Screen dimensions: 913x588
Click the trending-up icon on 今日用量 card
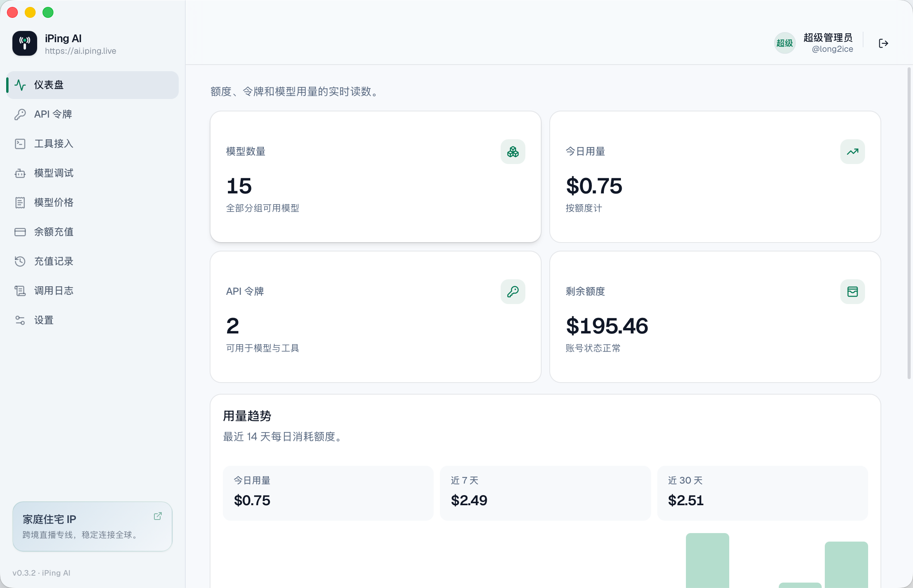point(853,152)
